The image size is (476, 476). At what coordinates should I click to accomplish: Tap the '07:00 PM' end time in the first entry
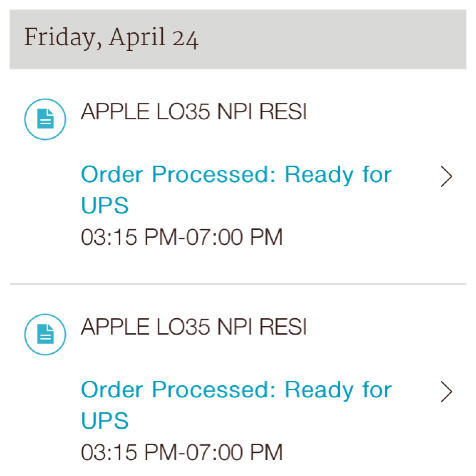tap(234, 237)
